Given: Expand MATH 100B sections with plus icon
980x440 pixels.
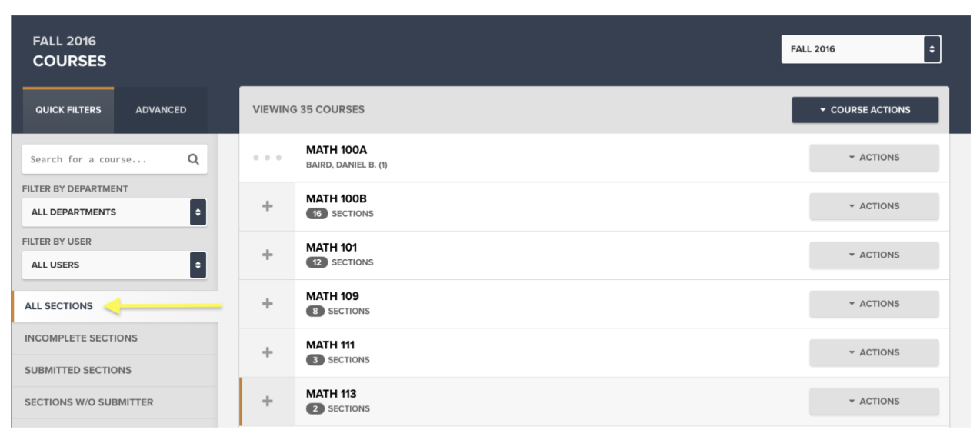Looking at the screenshot, I should [268, 206].
